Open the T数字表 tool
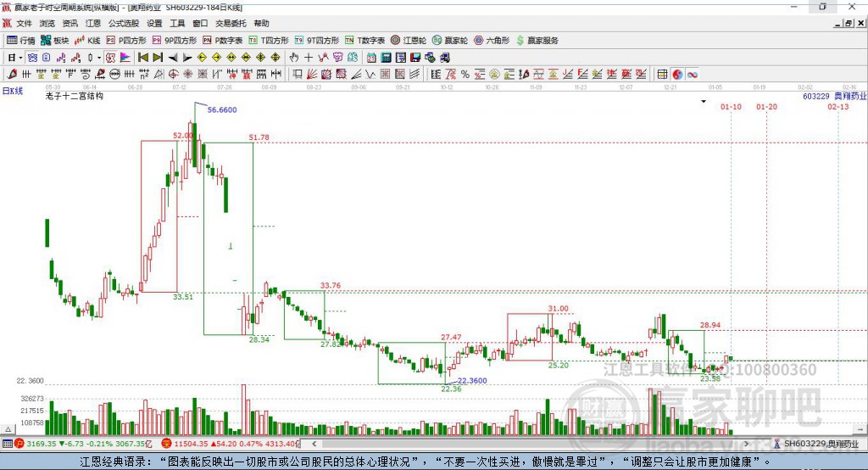The width and height of the screenshot is (868, 470). (364, 41)
